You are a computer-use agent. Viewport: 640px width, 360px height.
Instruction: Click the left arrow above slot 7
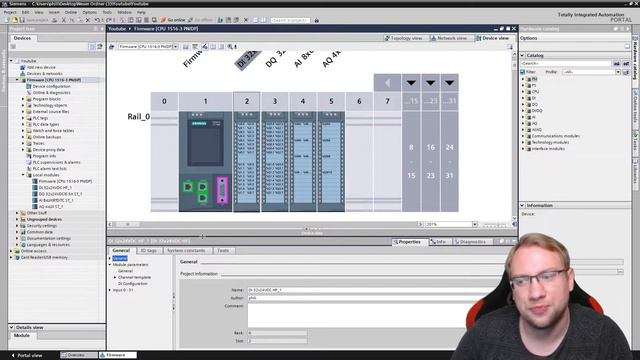[387, 83]
